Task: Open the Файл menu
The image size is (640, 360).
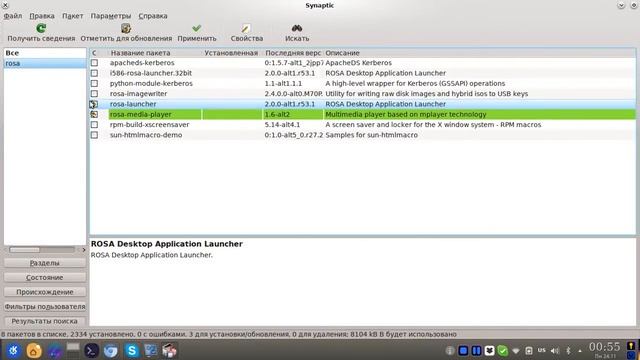Action: click(13, 16)
